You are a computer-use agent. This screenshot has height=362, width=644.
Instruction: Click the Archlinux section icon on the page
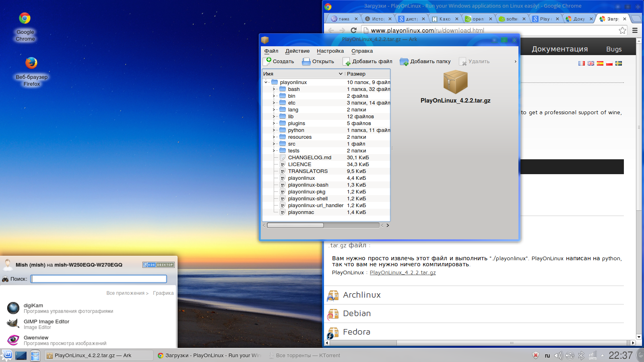[332, 295]
